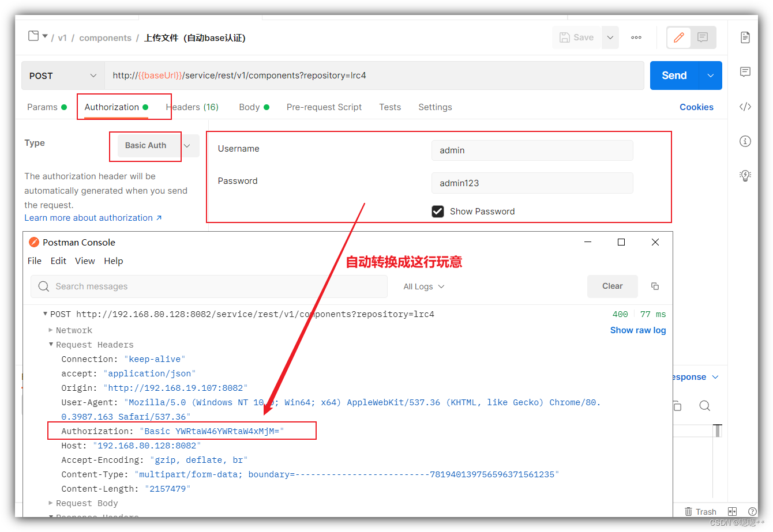Open the components breadcrumb folder
The width and height of the screenshot is (773, 532).
(x=105, y=38)
